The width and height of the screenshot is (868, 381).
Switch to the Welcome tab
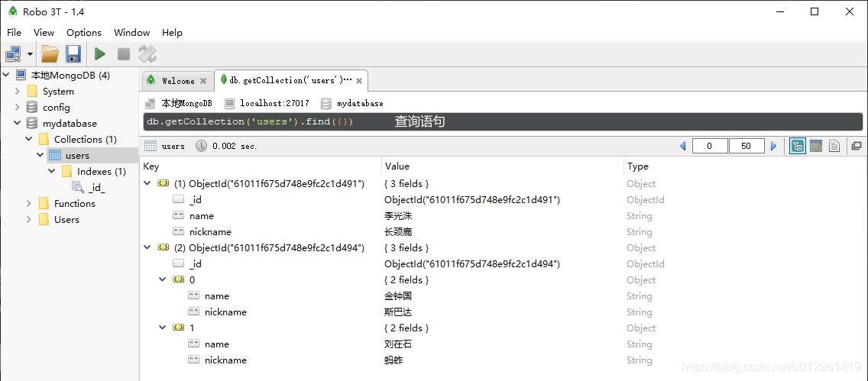click(177, 81)
